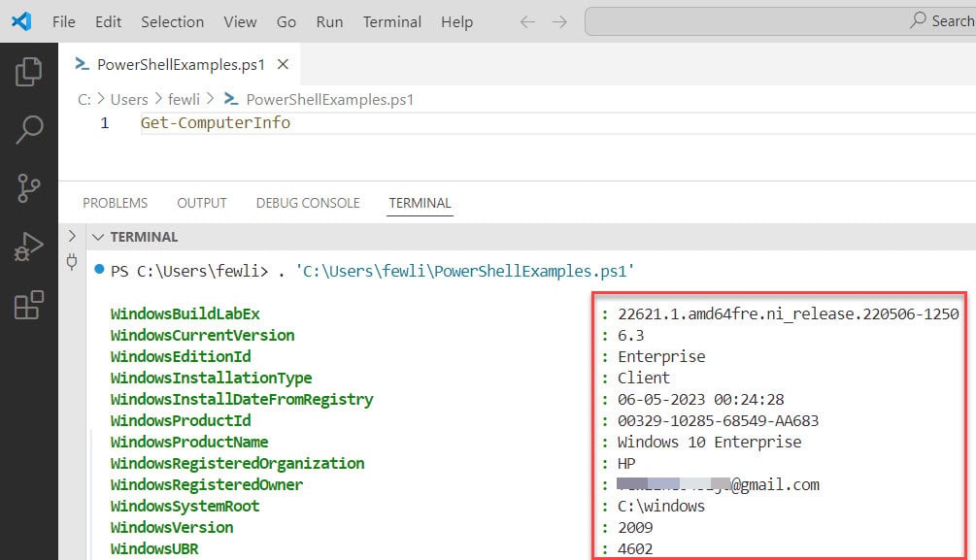This screenshot has width=976, height=560.
Task: Open the Selection menu
Action: (x=173, y=21)
